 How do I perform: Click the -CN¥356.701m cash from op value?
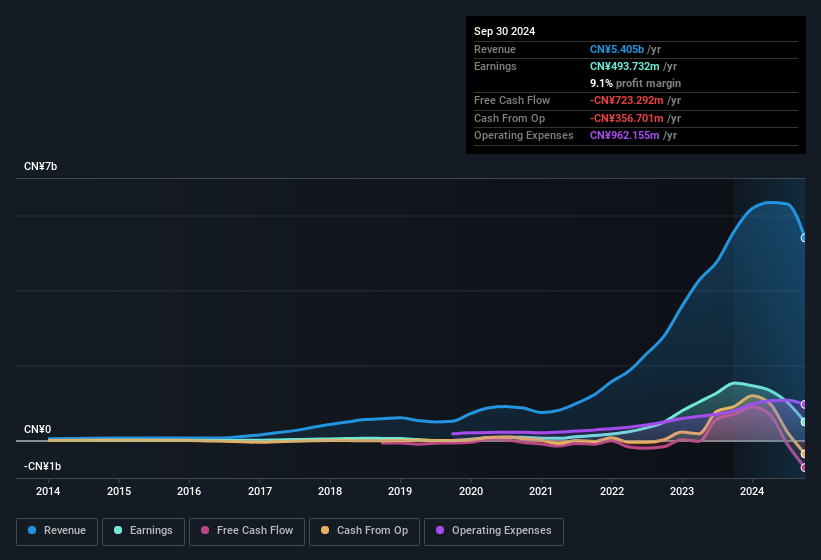(x=627, y=118)
